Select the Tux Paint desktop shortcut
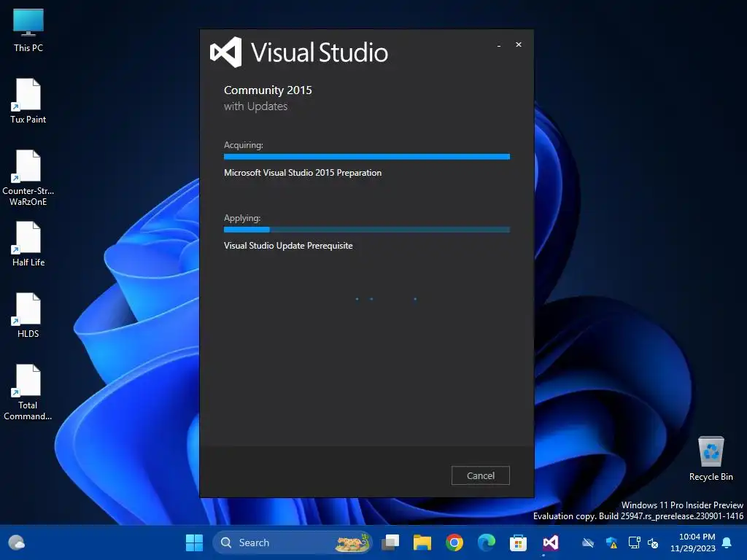Viewport: 747px width, 560px height. (x=28, y=101)
